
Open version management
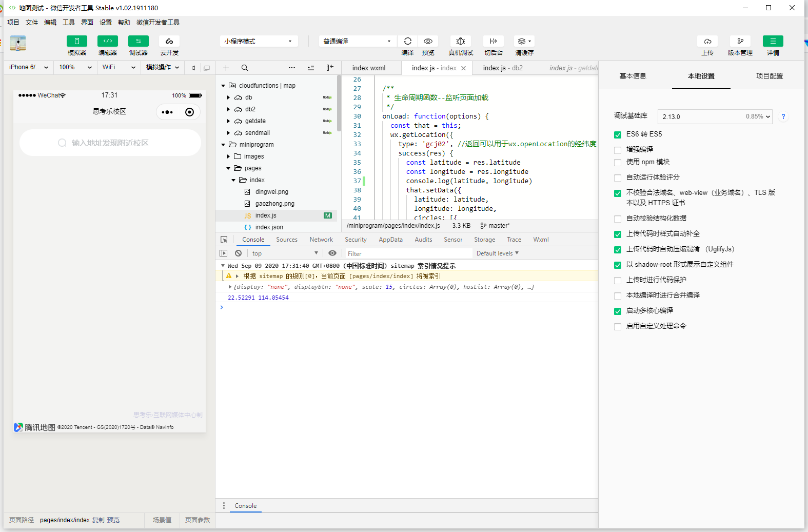click(x=740, y=41)
